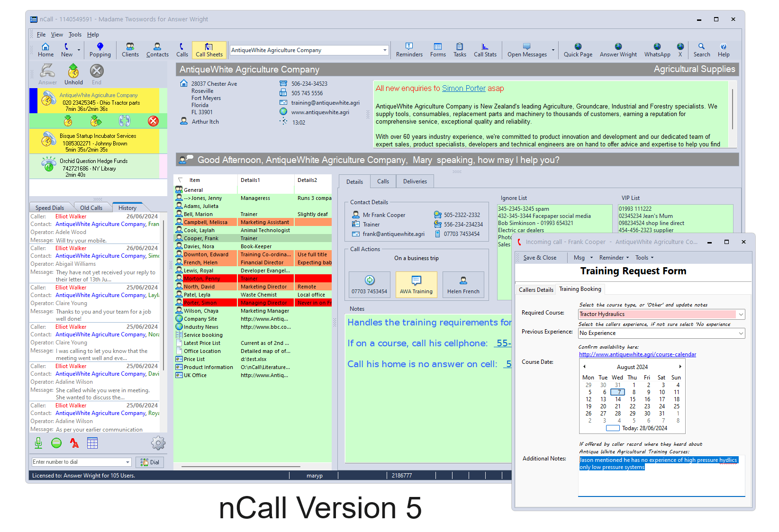The image size is (779, 532).
Task: Click the Help toolbar icon
Action: click(x=724, y=50)
